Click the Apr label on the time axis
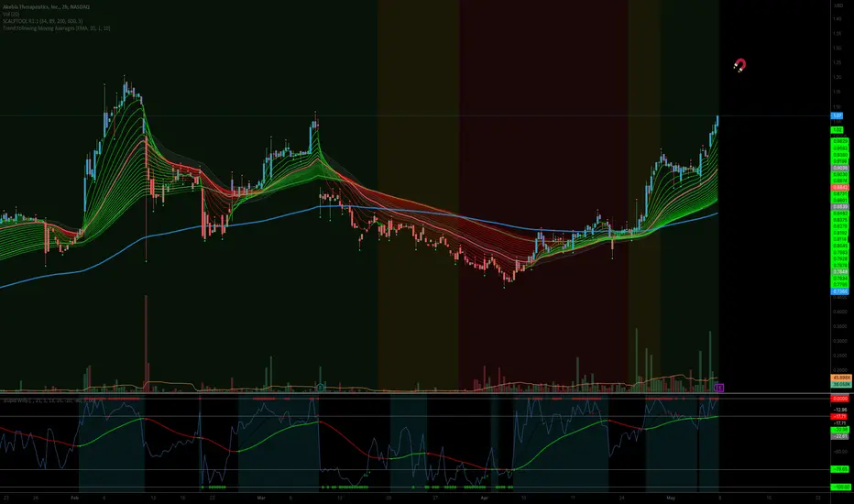The height and width of the screenshot is (504, 854). 485,498
